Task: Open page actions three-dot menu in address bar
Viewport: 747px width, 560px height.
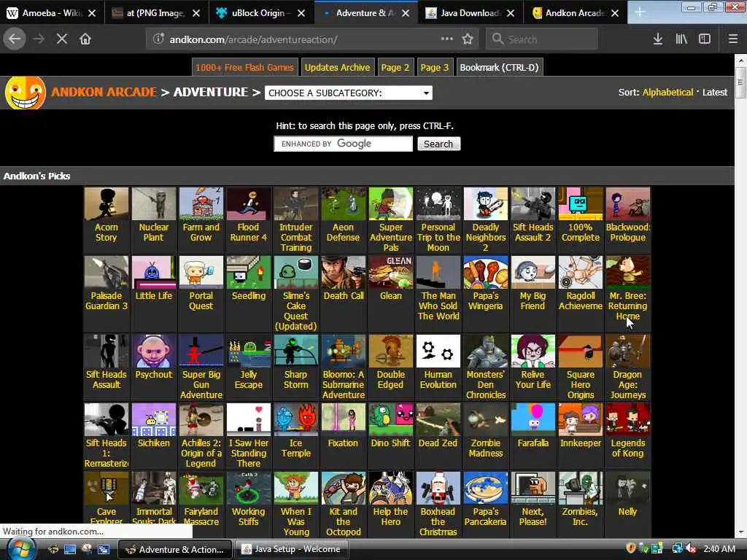Action: tap(446, 39)
